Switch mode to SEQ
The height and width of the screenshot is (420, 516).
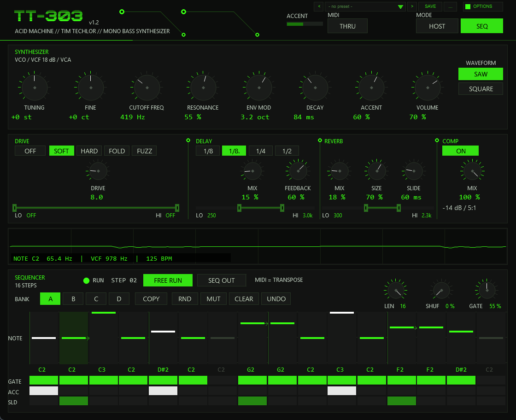click(x=482, y=26)
